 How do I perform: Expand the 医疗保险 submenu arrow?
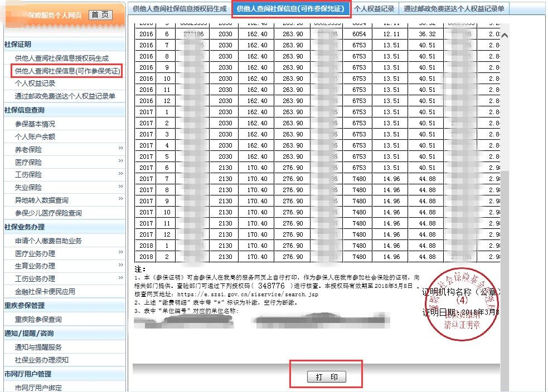[120, 161]
